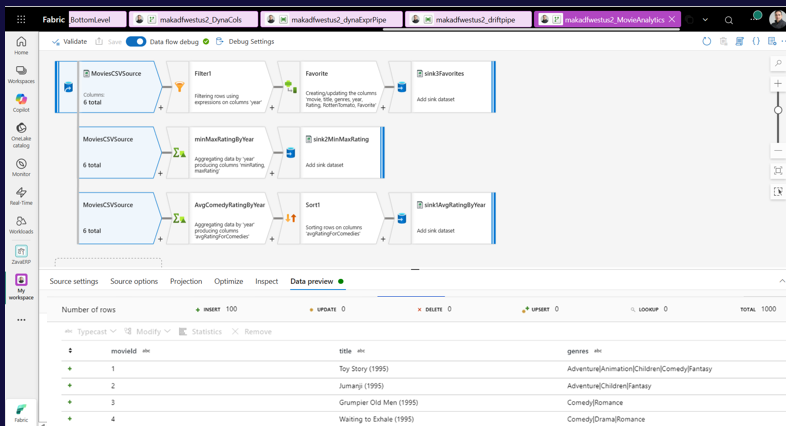Open Copilot from the sidebar
This screenshot has width=786, height=426.
tap(21, 103)
